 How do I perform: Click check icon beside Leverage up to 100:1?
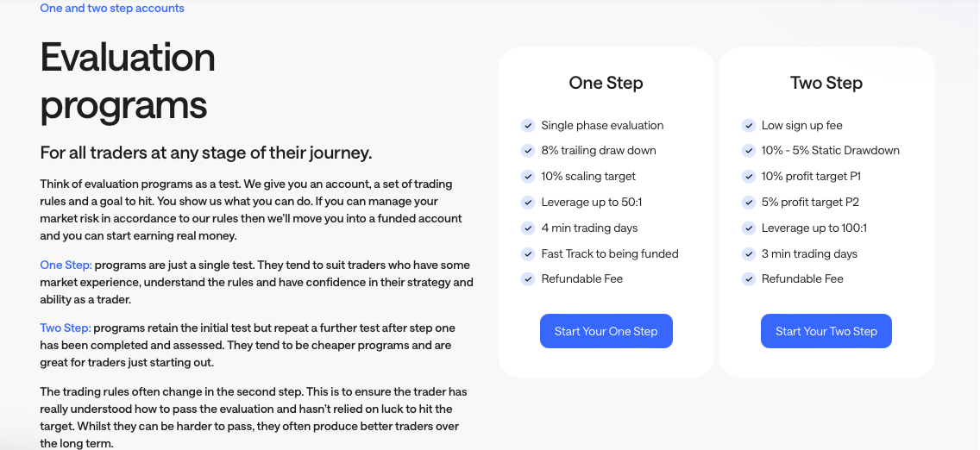pyautogui.click(x=749, y=228)
